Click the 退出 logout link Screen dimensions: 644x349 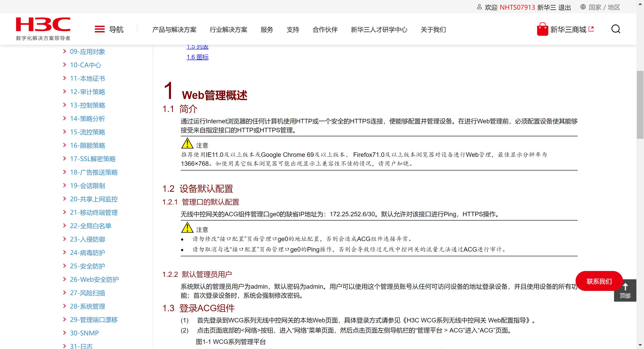pyautogui.click(x=564, y=8)
